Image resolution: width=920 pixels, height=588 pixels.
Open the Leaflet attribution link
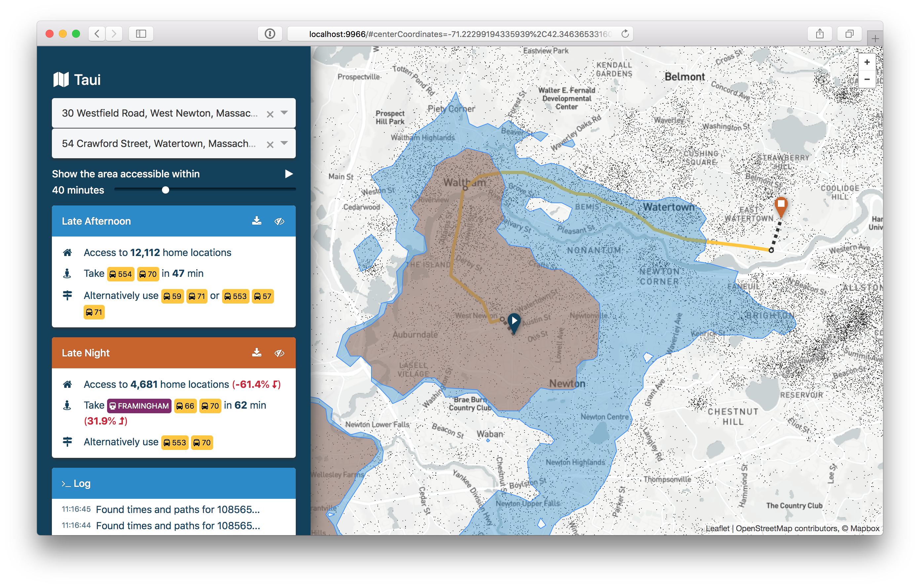pos(717,529)
